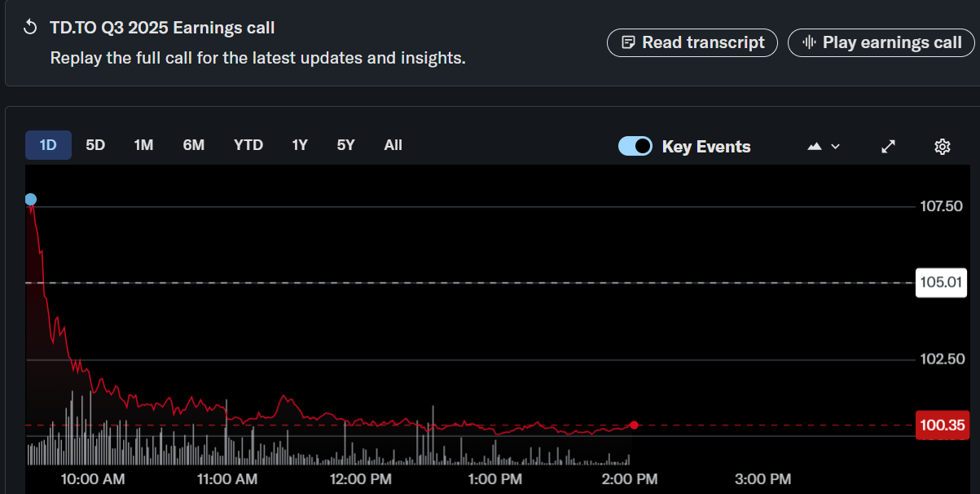Switch to the 5D chart range
This screenshot has height=494, width=980.
click(95, 145)
